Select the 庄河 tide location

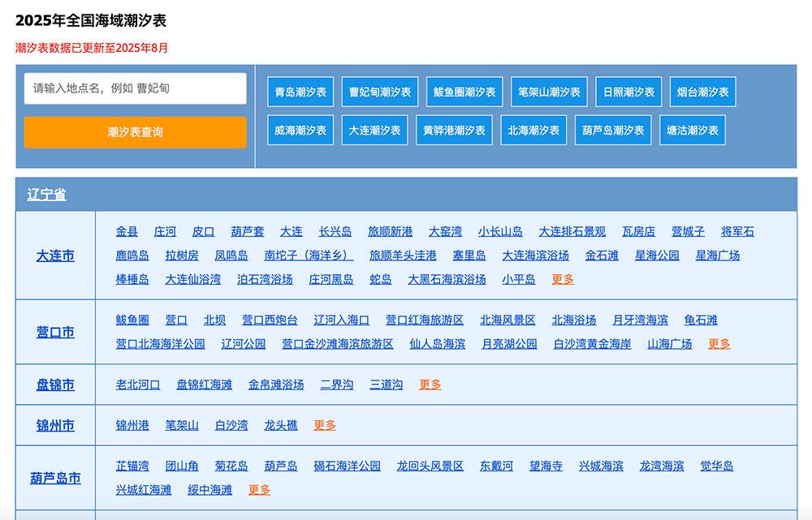[165, 232]
